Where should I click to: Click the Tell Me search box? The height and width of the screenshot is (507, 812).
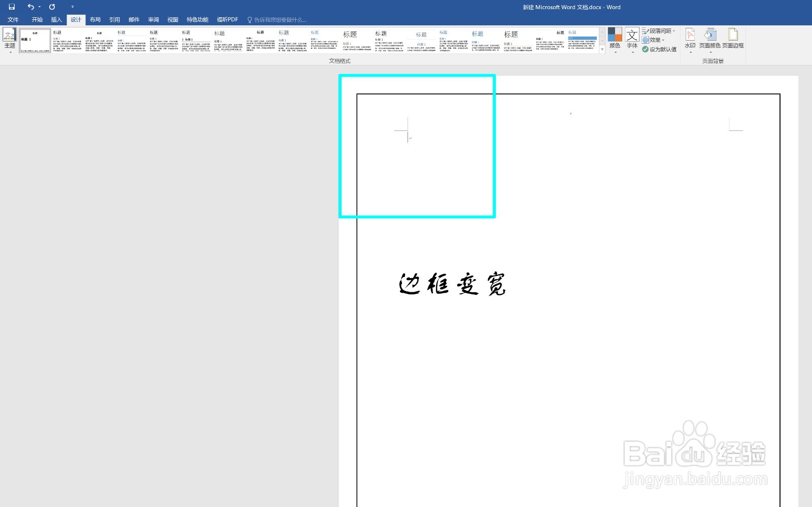pyautogui.click(x=277, y=20)
